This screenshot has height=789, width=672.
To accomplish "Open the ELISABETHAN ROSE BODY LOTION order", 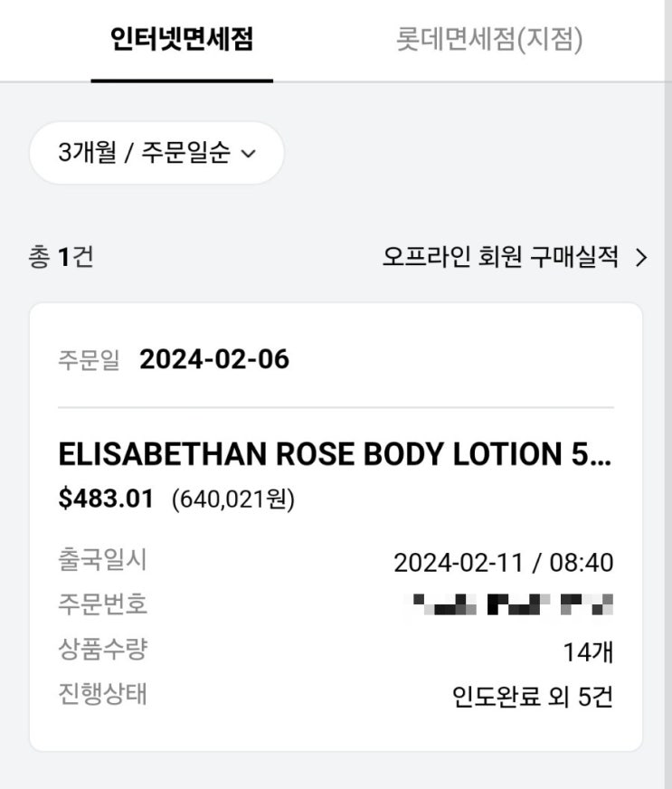I will tap(335, 454).
